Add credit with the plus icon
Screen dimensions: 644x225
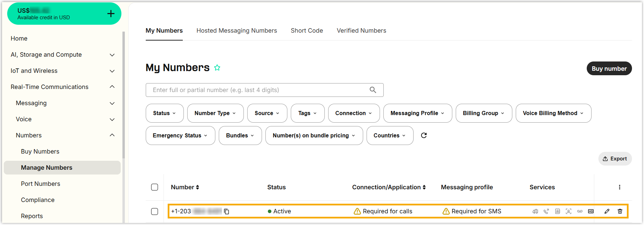coord(111,14)
